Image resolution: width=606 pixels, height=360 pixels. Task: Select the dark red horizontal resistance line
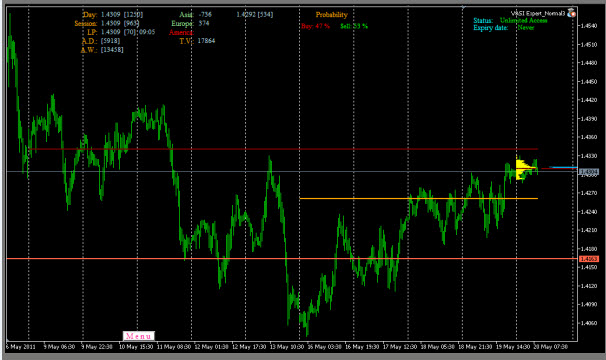click(x=283, y=149)
